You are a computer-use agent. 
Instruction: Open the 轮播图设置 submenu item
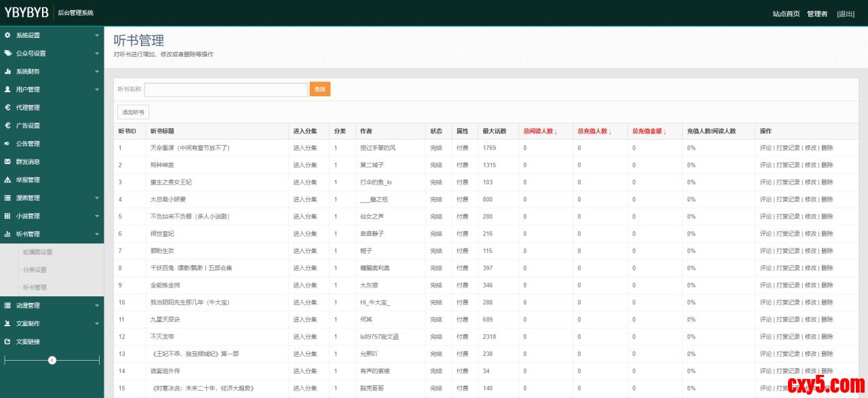[38, 252]
